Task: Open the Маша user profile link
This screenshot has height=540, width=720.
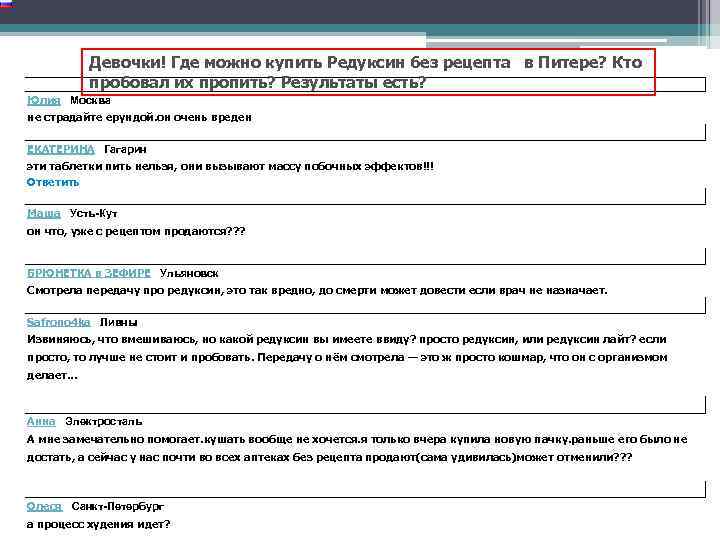Action: [44, 214]
